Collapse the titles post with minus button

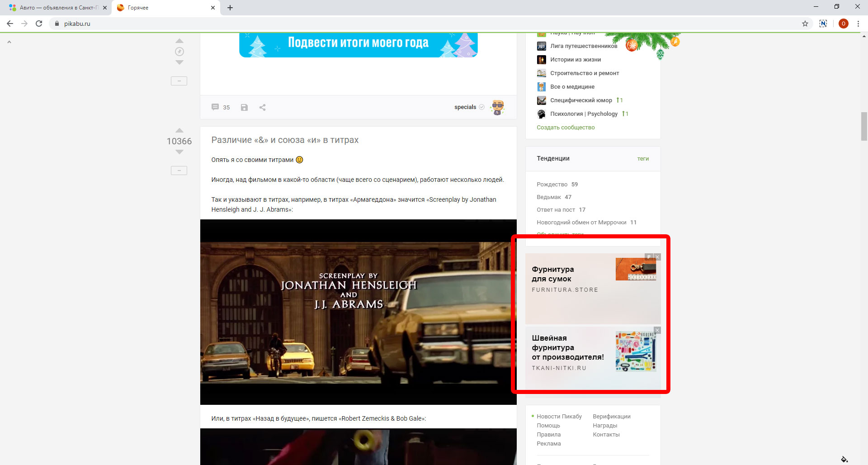click(x=179, y=171)
